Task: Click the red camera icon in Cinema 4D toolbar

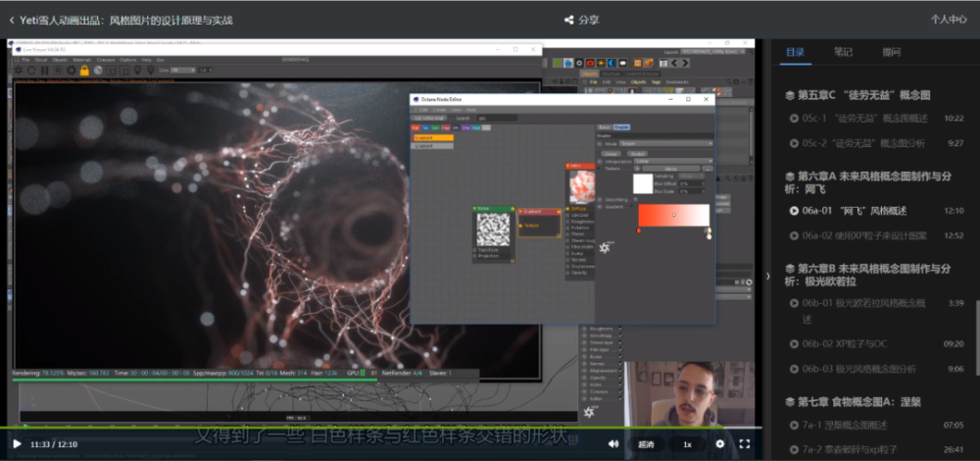Action: [590, 63]
